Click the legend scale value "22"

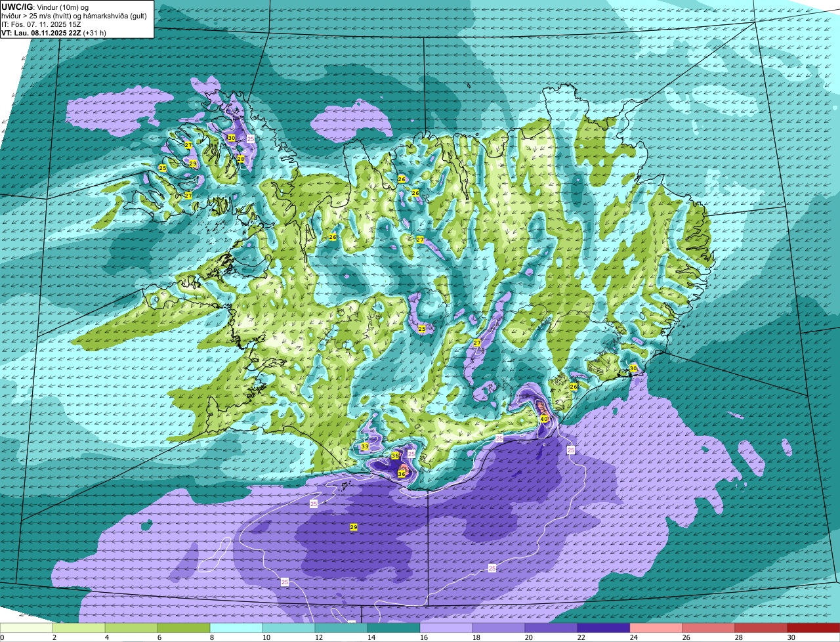pyautogui.click(x=581, y=637)
